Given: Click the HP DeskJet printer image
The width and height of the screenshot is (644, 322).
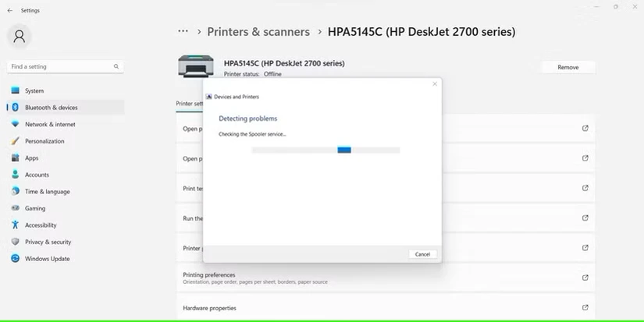Looking at the screenshot, I should pyautogui.click(x=196, y=65).
